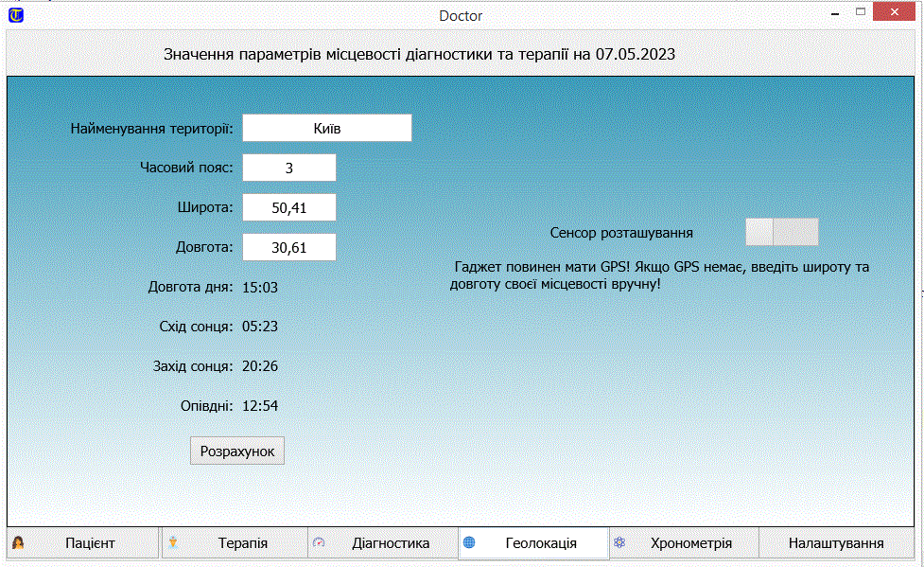The image size is (924, 567).
Task: Focus the Часовий пояс input field
Action: pos(289,168)
